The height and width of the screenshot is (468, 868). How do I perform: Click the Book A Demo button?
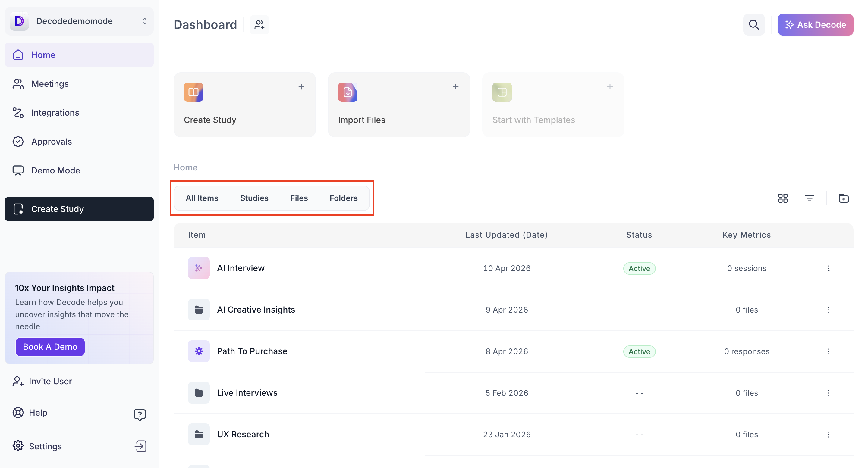pos(50,346)
